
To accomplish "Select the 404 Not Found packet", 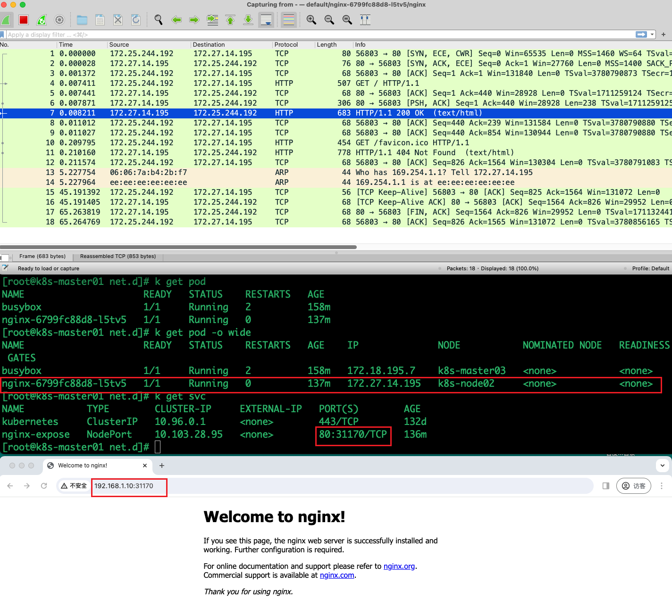I will pos(336,153).
